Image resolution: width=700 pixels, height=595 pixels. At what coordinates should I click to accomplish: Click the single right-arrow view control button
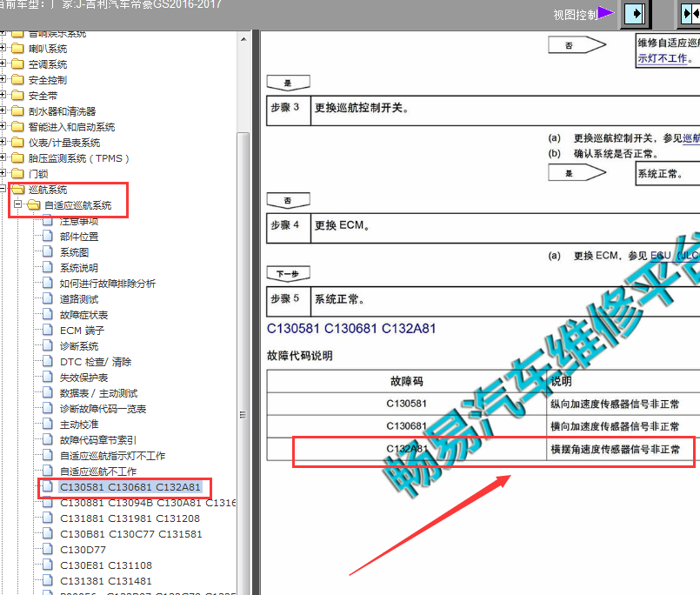[x=635, y=14]
